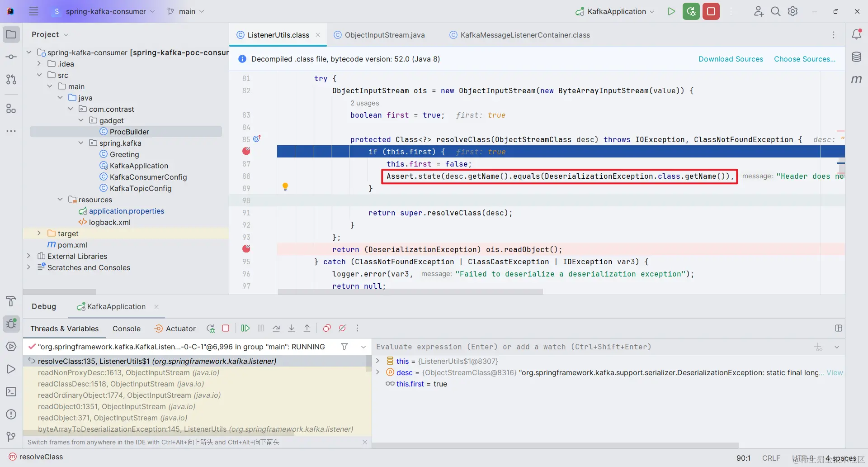Toggle the breakpoint on the if (this.first) line
Viewport: 868px width, 467px height.
[x=246, y=151]
